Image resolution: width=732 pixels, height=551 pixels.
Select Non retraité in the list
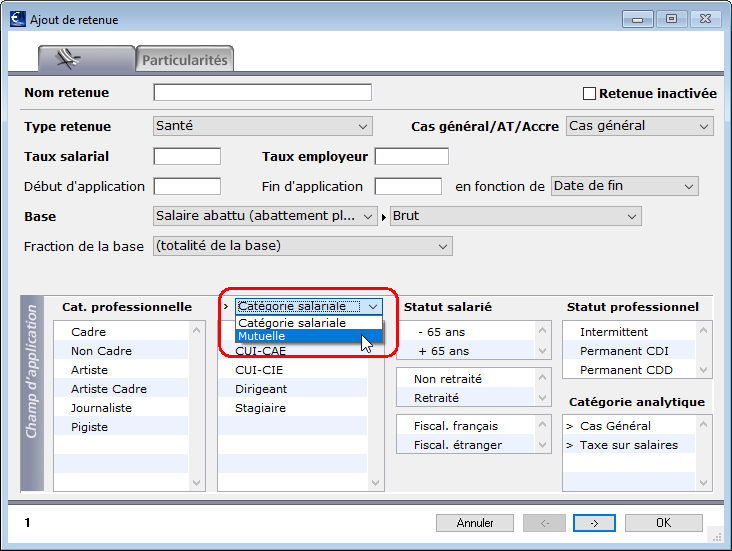(x=465, y=379)
